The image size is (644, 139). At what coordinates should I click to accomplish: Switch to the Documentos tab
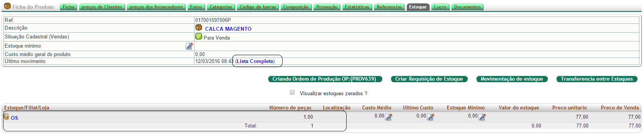(467, 7)
